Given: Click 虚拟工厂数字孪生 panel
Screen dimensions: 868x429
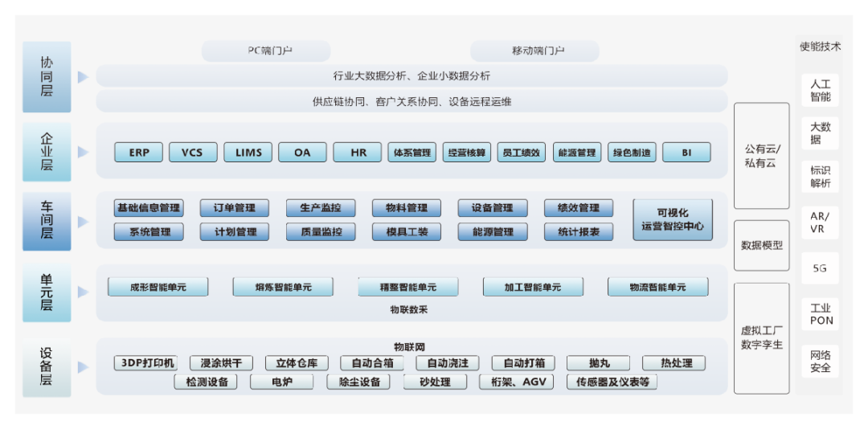Looking at the screenshot, I should (762, 337).
